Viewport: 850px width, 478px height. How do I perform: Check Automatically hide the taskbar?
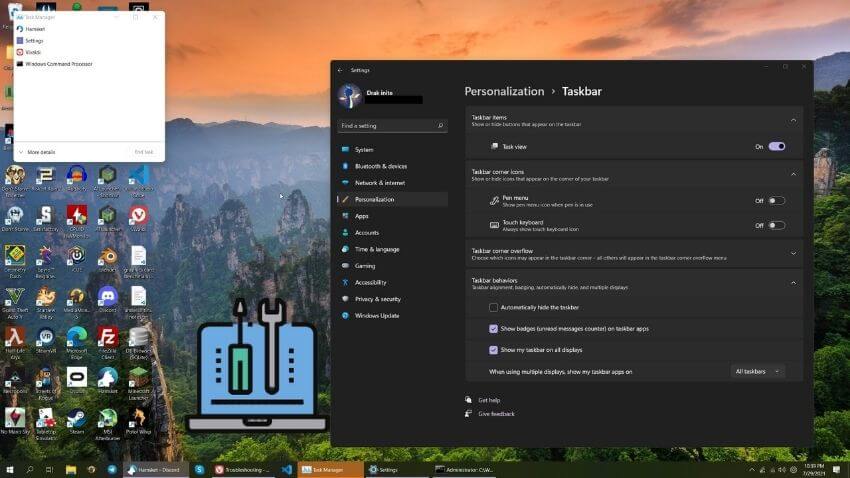[x=494, y=307]
